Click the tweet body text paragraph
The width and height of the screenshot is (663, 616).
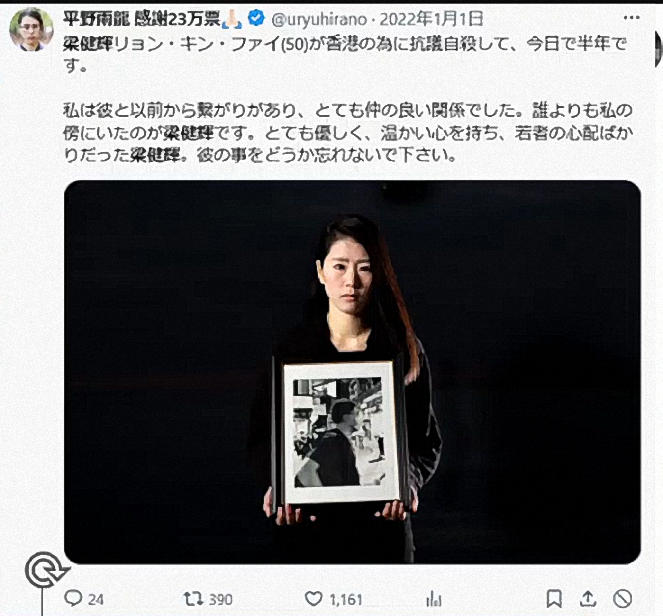(347, 99)
